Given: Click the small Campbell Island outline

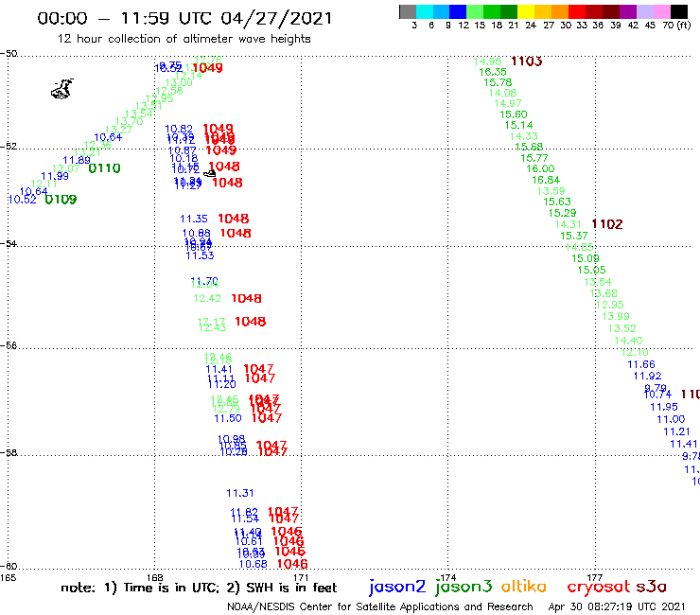Looking at the screenshot, I should pyautogui.click(x=209, y=173).
